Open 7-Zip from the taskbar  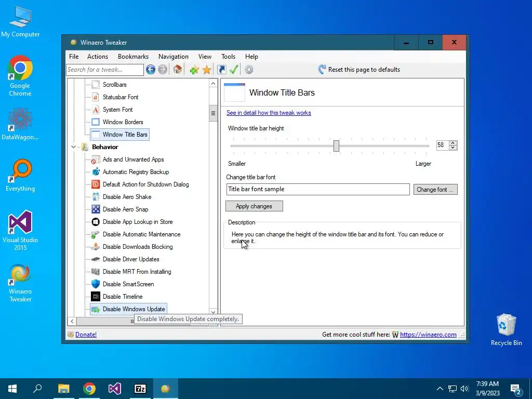140,389
